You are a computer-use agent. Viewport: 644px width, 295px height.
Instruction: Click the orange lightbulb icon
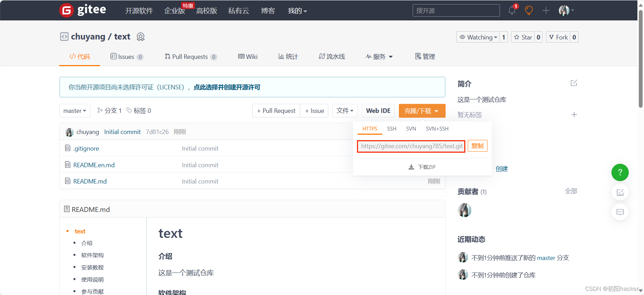(529, 10)
